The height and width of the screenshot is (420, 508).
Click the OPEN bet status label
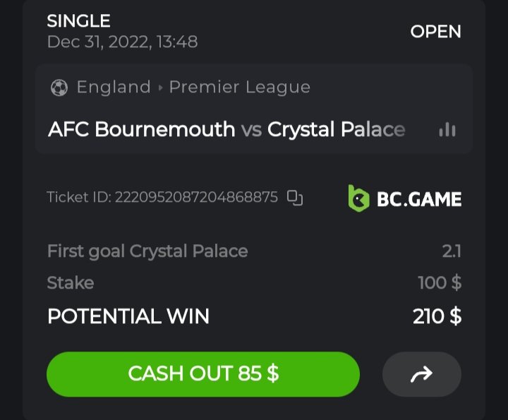pyautogui.click(x=435, y=32)
